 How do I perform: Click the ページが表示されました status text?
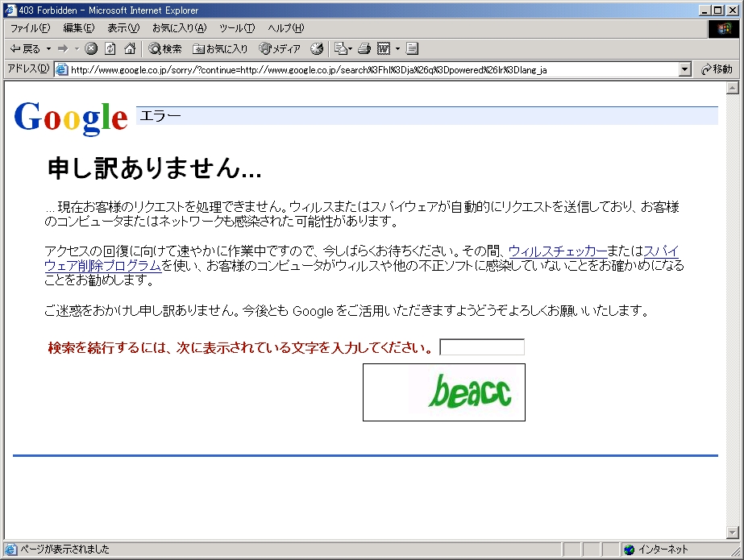[64, 549]
